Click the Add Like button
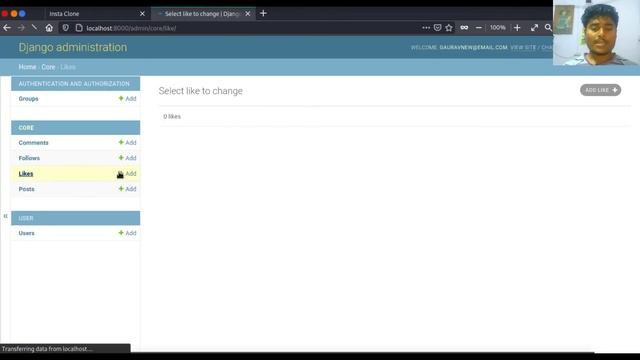The image size is (640, 360). 600,90
